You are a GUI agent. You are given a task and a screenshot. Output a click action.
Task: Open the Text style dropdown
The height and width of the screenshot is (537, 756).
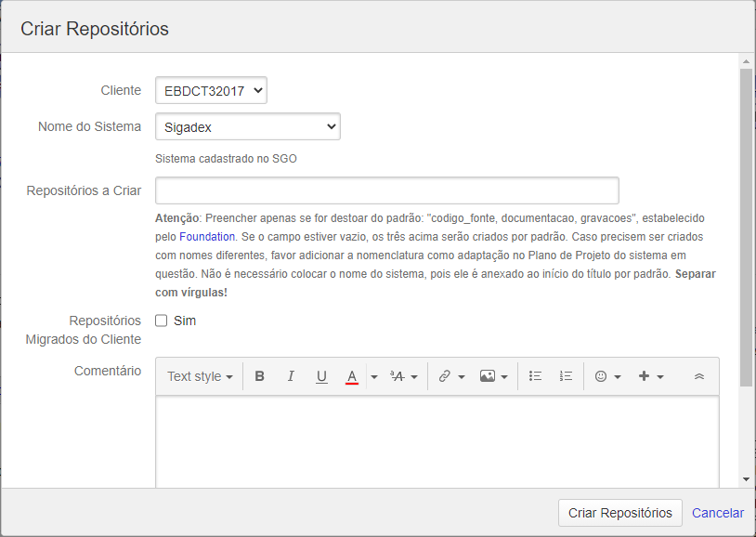200,376
